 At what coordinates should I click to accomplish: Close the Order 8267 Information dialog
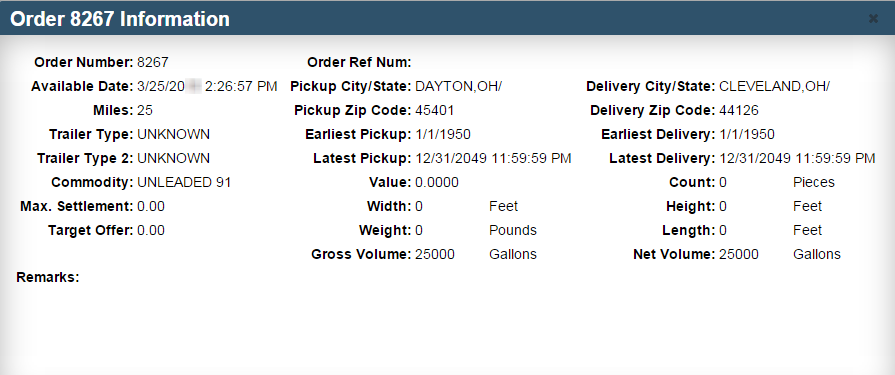pos(873,19)
